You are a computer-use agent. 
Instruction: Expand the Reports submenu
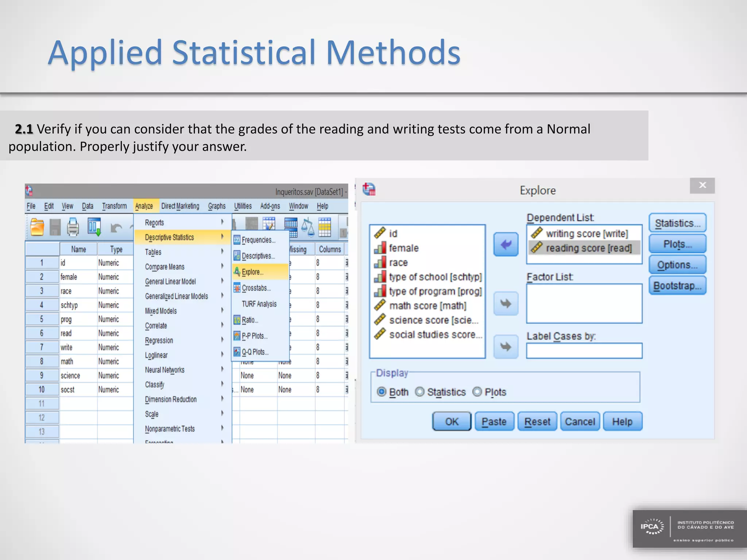click(182, 222)
